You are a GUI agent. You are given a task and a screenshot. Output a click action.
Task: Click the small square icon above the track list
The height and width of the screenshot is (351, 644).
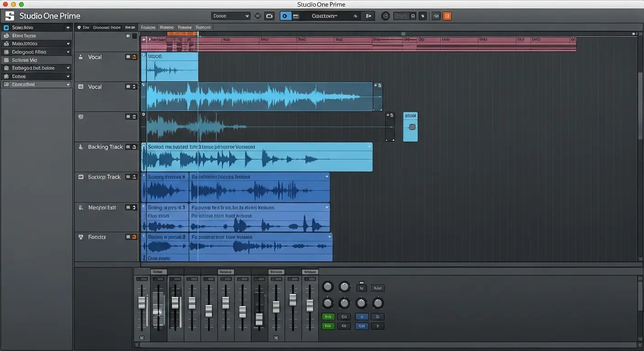(x=134, y=36)
